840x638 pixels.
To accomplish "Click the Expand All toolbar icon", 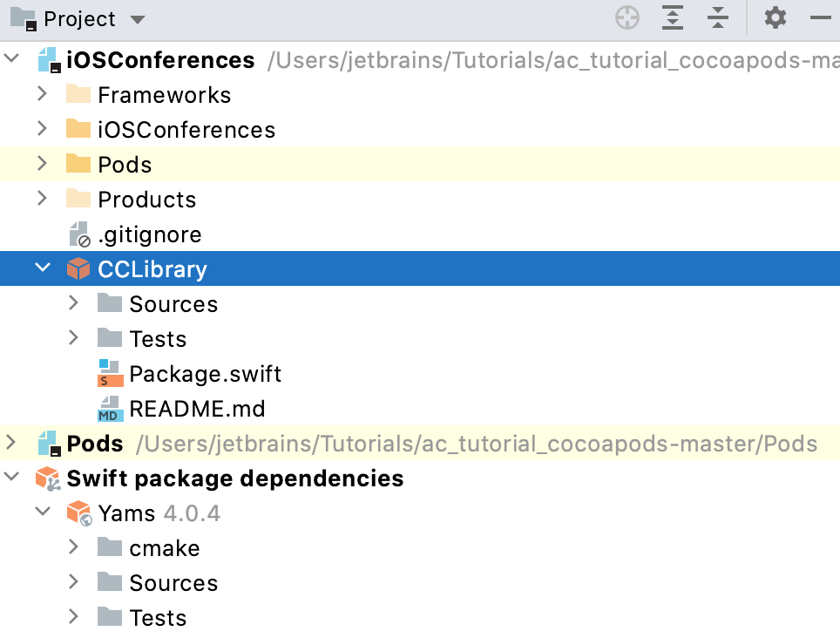I will (673, 18).
